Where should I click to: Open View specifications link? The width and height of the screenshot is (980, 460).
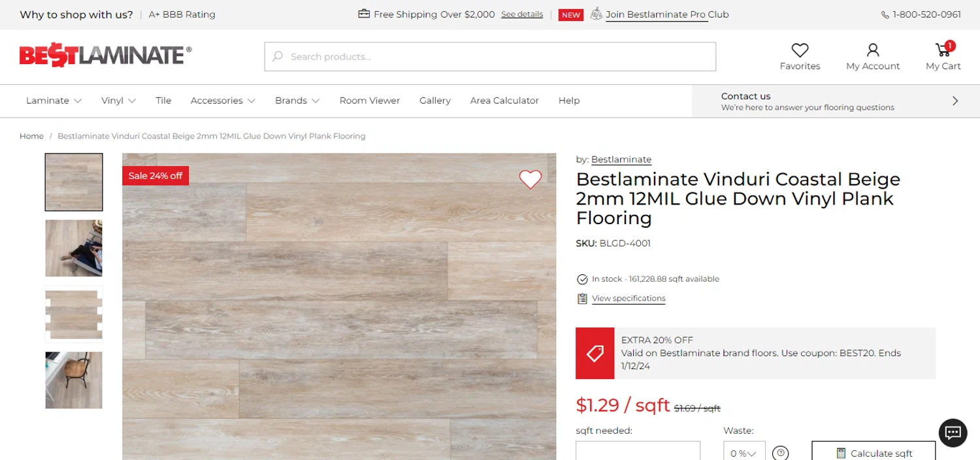(x=629, y=299)
